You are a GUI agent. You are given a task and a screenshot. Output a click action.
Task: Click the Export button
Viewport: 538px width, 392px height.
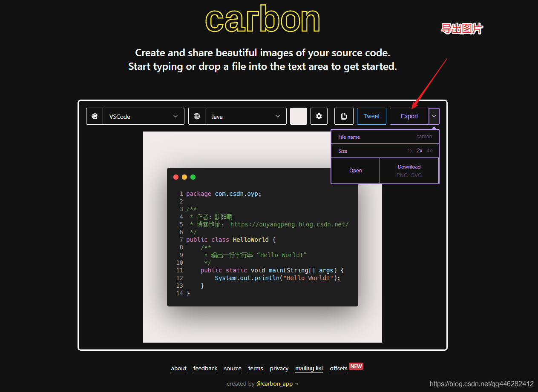409,116
